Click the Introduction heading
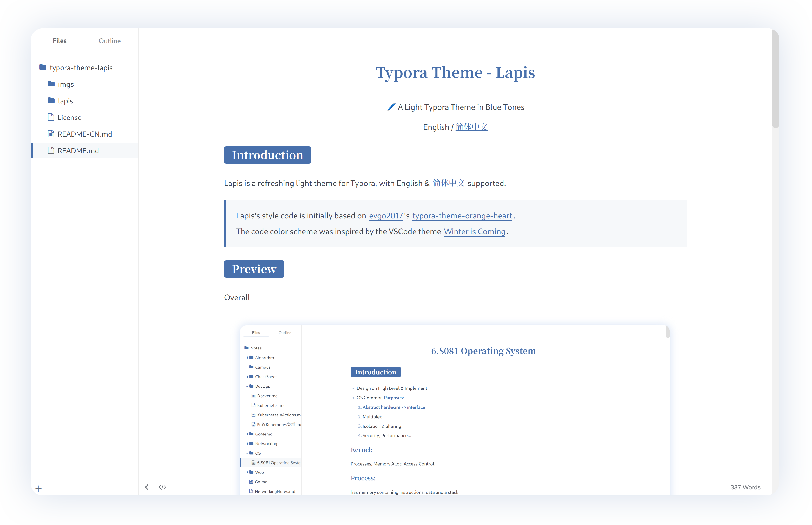Screen dimensions: 812x525 pos(267,155)
